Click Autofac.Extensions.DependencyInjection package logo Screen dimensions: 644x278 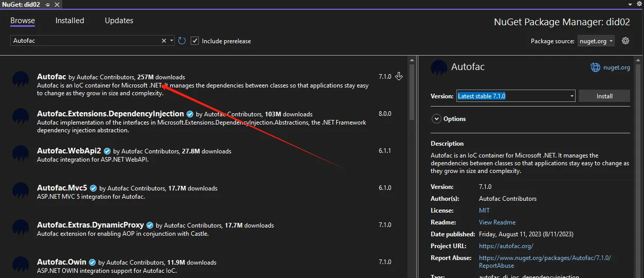(x=21, y=116)
